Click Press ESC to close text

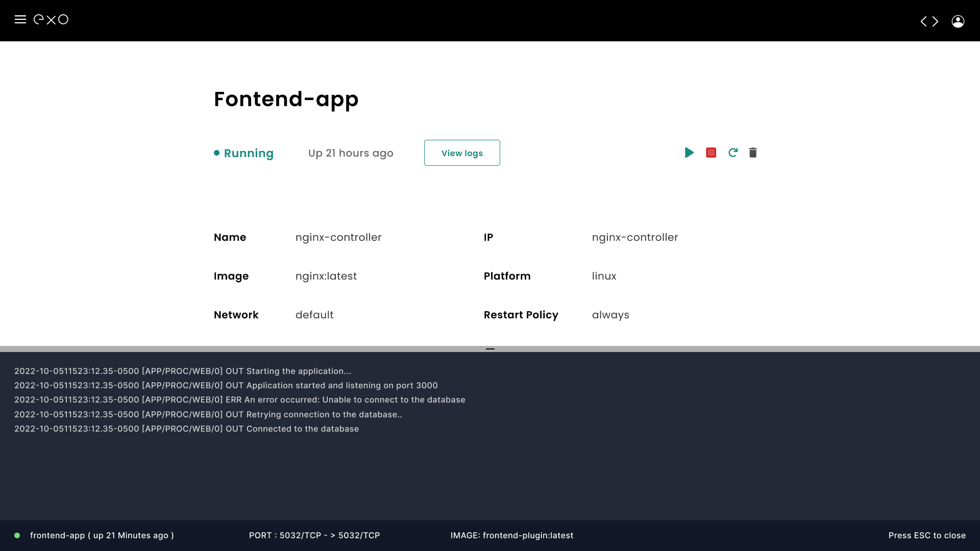tap(927, 535)
